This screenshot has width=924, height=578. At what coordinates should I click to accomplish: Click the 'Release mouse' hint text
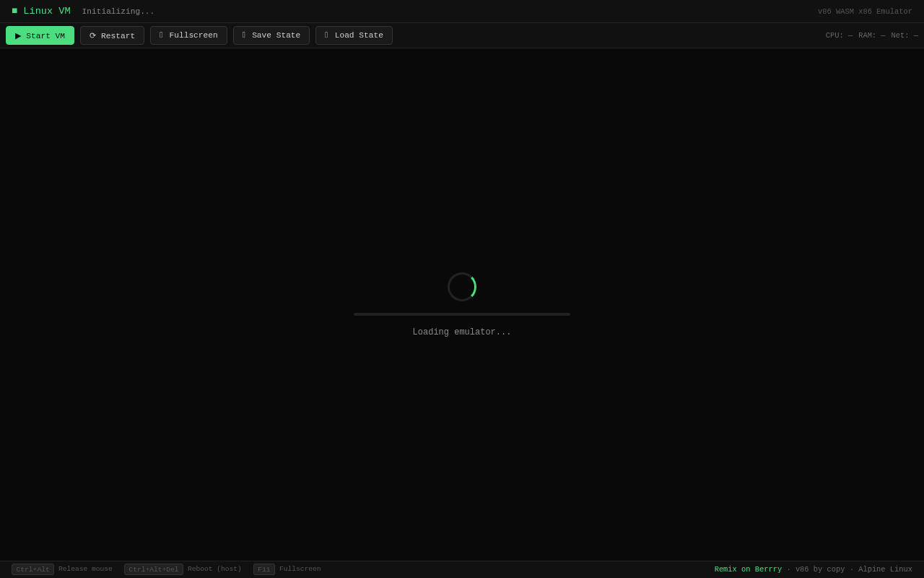[85, 569]
